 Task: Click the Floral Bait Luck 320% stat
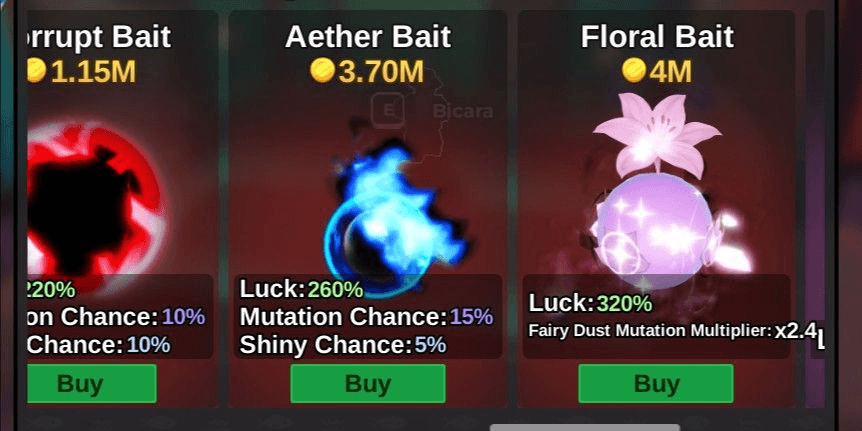[590, 303]
